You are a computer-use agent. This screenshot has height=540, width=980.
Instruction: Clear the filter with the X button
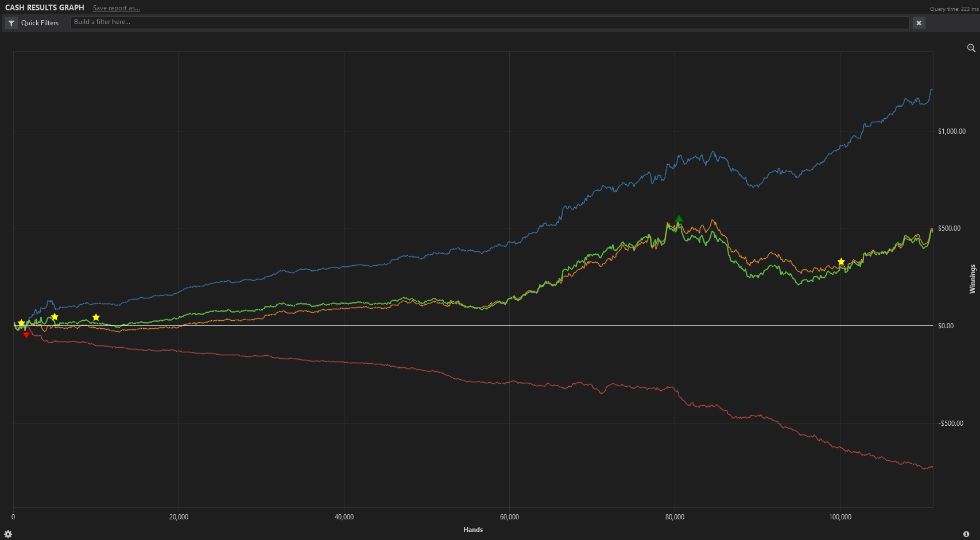point(919,23)
